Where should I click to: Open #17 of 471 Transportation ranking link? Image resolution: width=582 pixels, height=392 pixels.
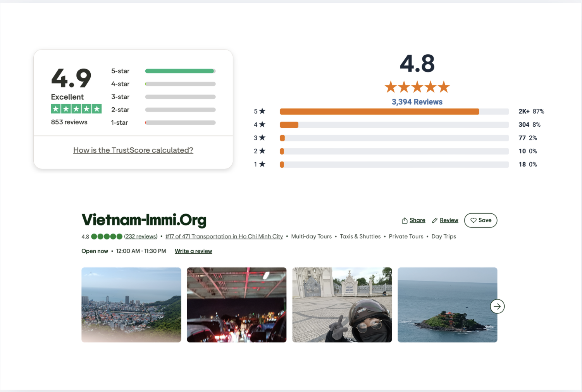pyautogui.click(x=224, y=236)
